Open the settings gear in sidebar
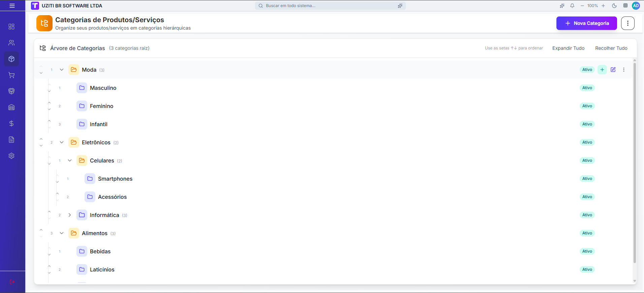This screenshot has width=644, height=293. pos(11,156)
